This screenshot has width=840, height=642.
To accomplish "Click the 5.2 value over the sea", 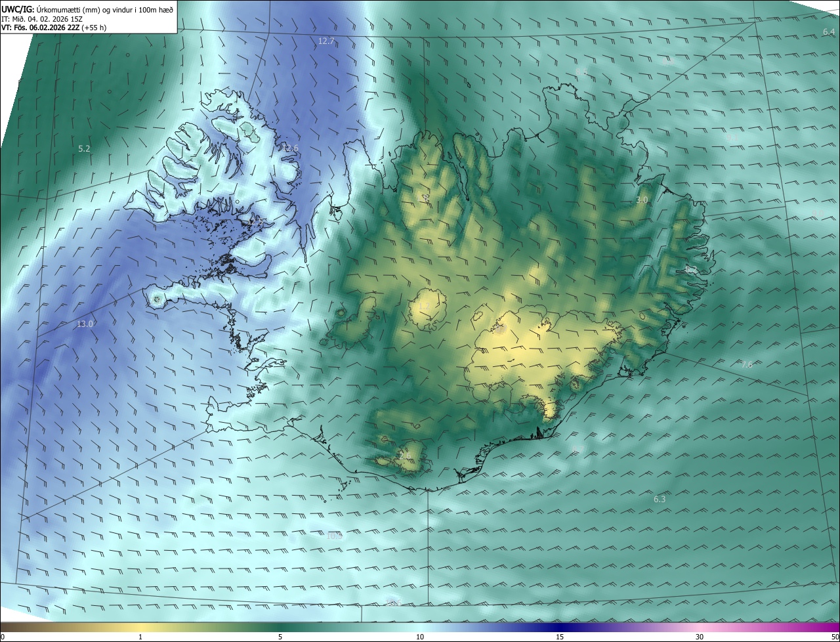I will click(84, 149).
